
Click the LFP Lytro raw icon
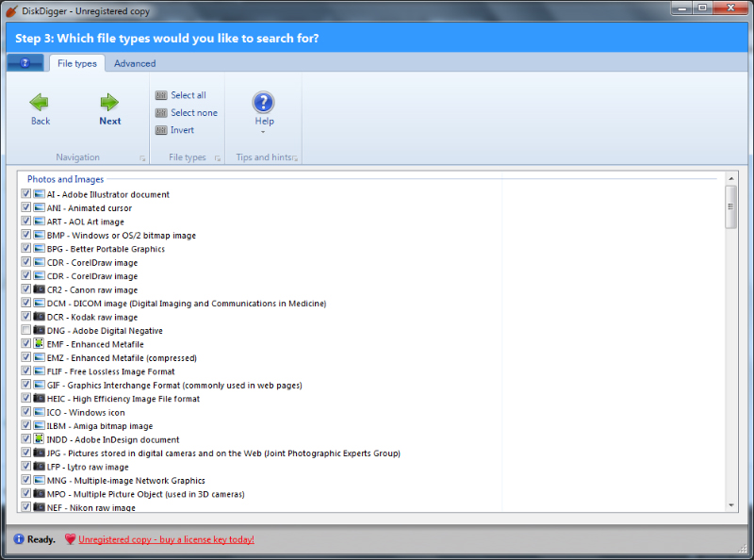(x=39, y=466)
